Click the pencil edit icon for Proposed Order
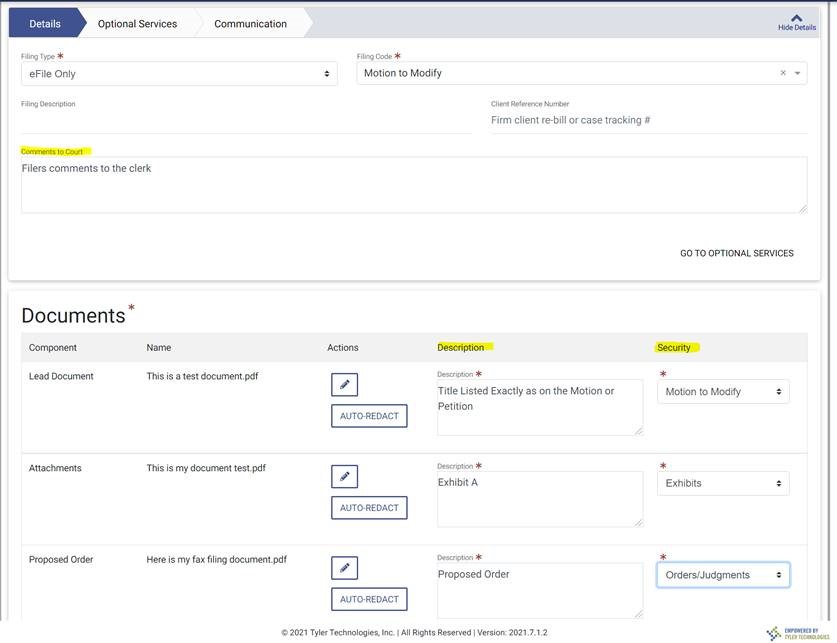 tap(344, 568)
